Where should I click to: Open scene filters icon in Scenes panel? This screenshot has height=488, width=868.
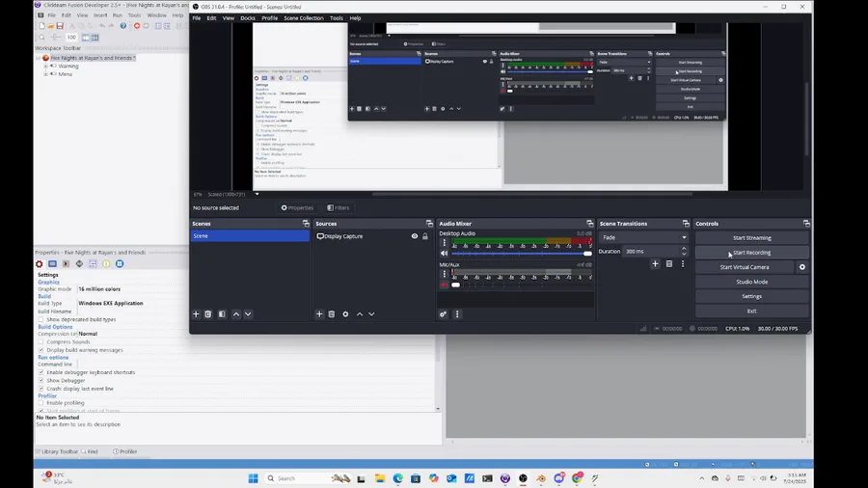point(222,314)
